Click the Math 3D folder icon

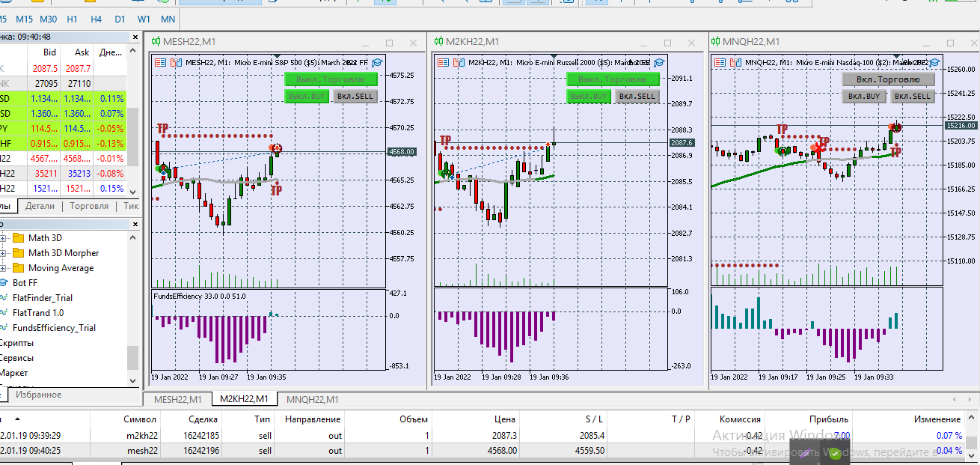click(x=19, y=238)
